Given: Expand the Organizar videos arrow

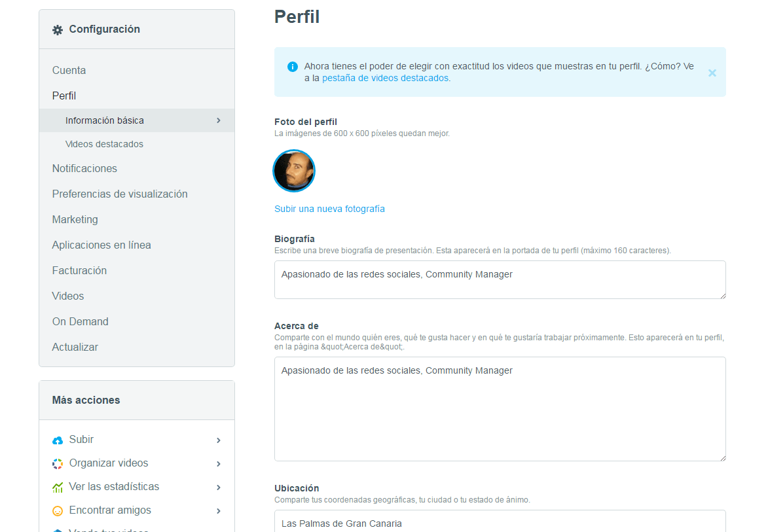Looking at the screenshot, I should click(x=219, y=464).
